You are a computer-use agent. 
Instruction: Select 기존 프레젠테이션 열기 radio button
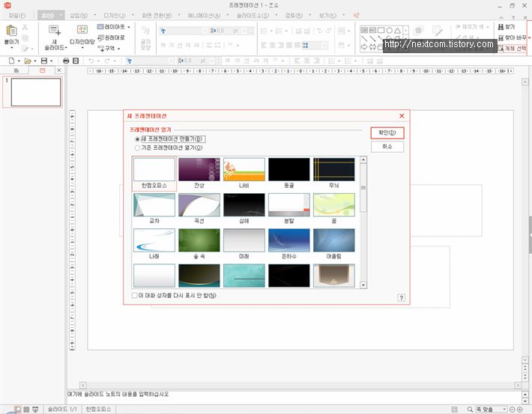tap(137, 147)
